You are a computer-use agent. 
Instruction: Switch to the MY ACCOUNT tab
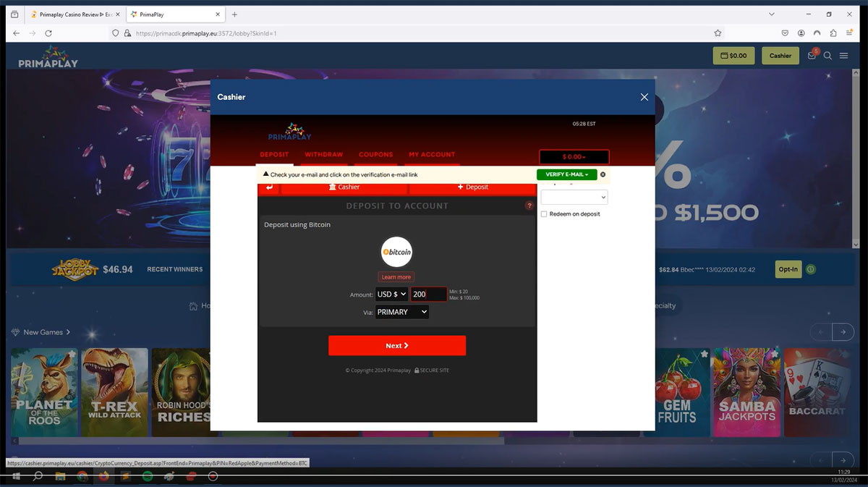pos(432,155)
